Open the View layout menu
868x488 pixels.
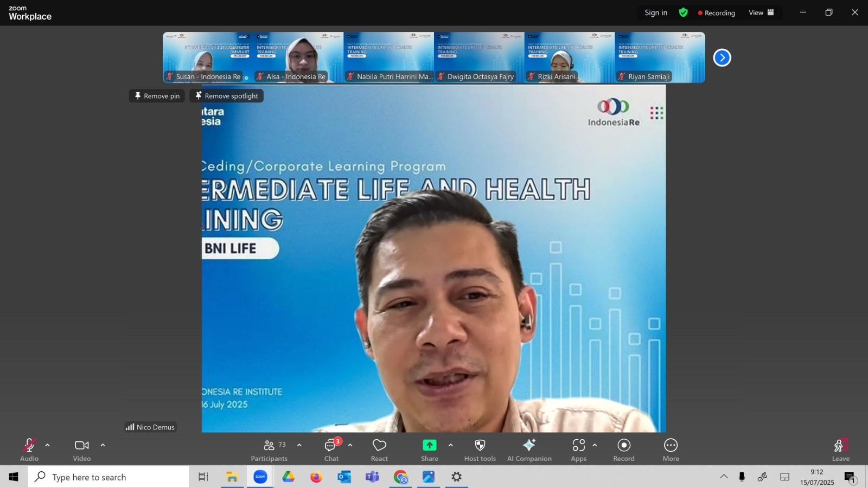point(761,12)
